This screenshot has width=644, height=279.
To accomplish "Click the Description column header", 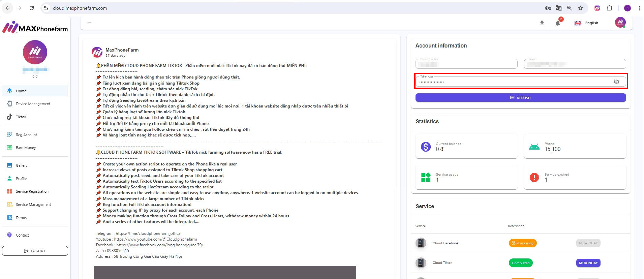I will pyautogui.click(x=516, y=226).
